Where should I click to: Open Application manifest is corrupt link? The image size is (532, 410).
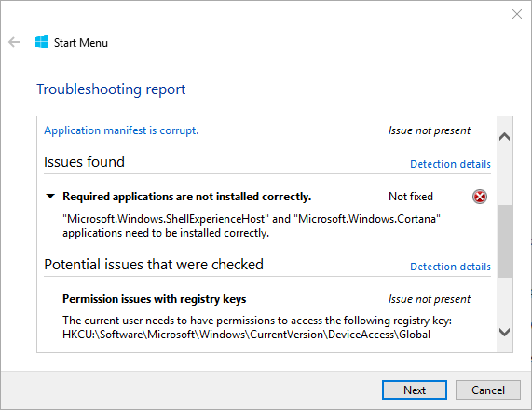tap(121, 130)
